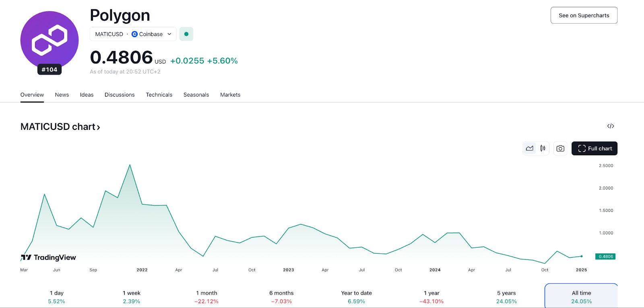This screenshot has width=644, height=308.
Task: Click the Polygon title text
Action: tap(120, 15)
